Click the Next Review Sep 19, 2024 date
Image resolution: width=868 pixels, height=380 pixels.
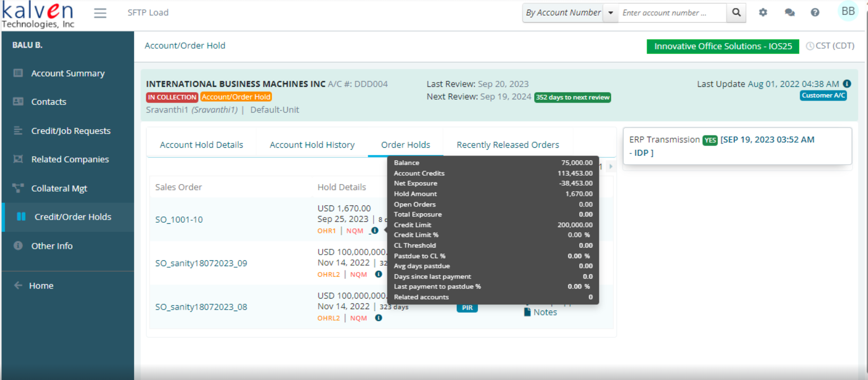(506, 97)
